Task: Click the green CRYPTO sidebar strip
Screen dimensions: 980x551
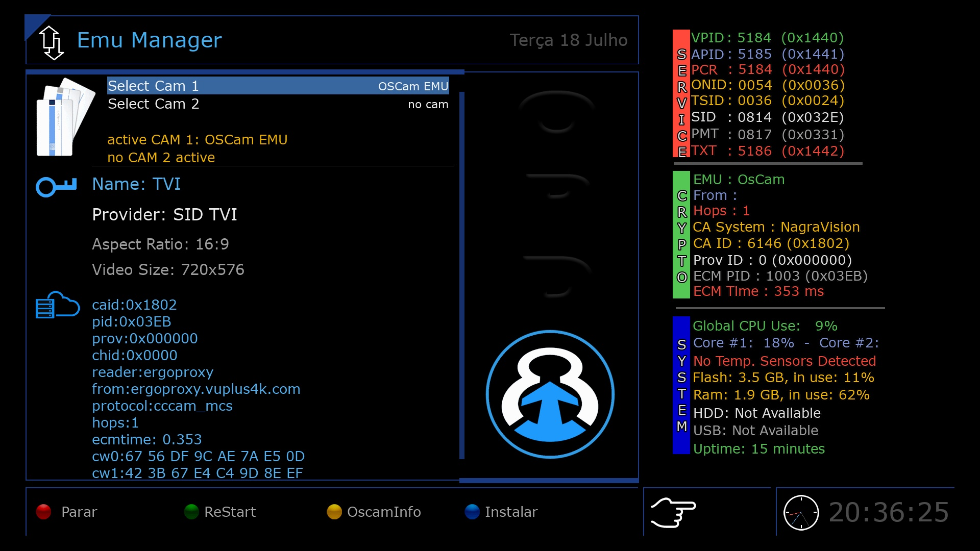Action: point(681,235)
